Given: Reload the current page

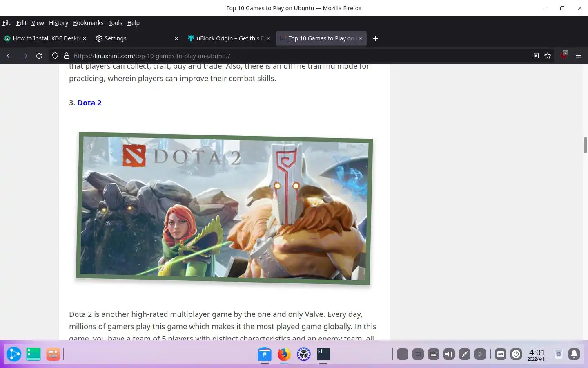Looking at the screenshot, I should 39,56.
